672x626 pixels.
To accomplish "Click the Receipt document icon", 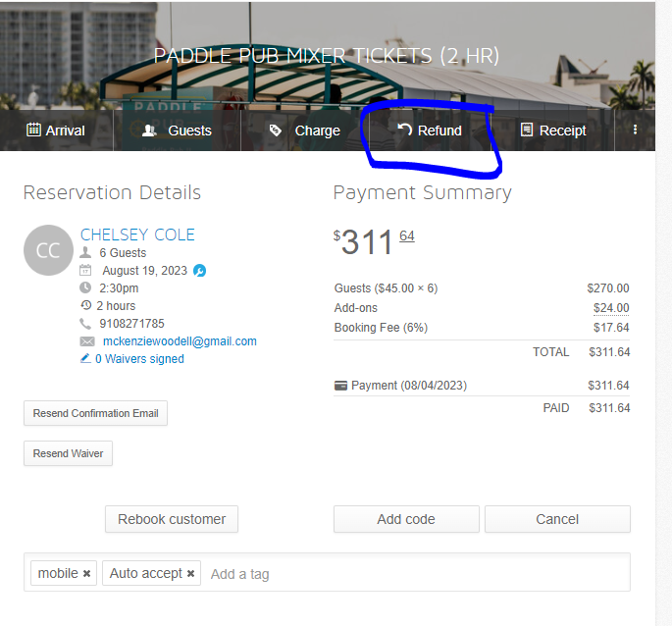I will pos(527,130).
